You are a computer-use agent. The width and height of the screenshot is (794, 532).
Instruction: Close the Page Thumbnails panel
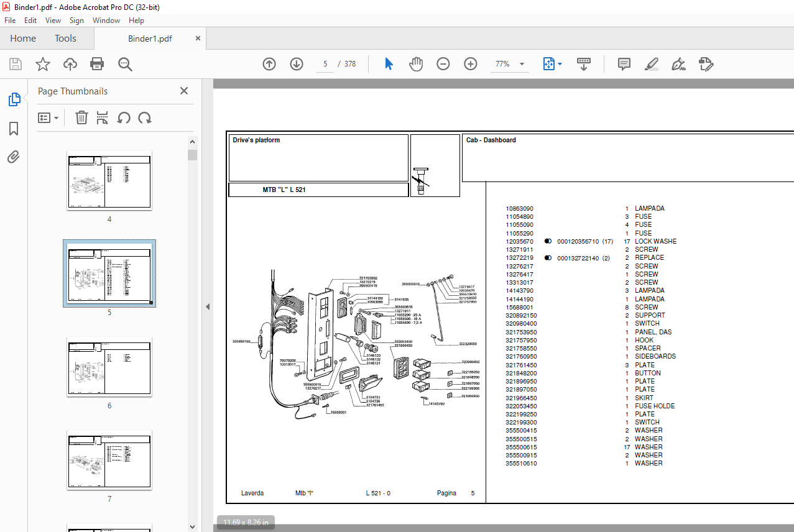pos(184,91)
